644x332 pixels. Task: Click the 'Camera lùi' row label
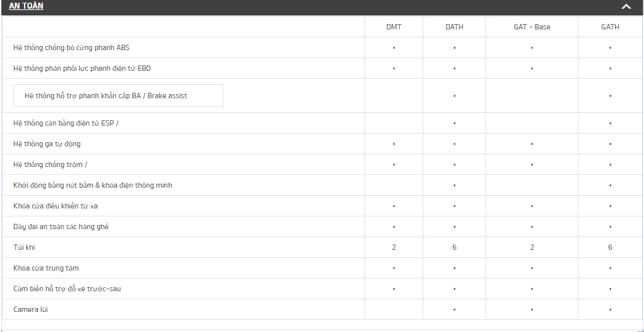click(x=31, y=309)
